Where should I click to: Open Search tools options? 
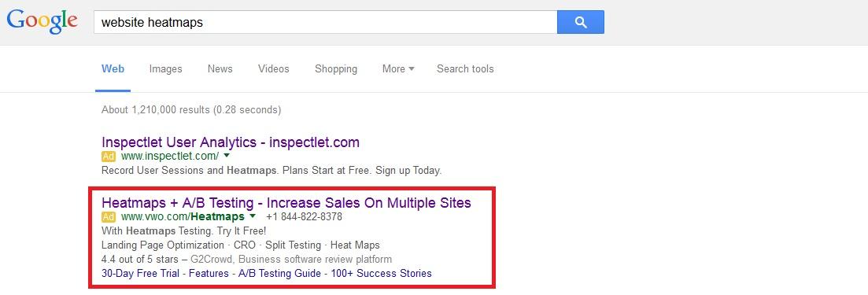[x=465, y=69]
